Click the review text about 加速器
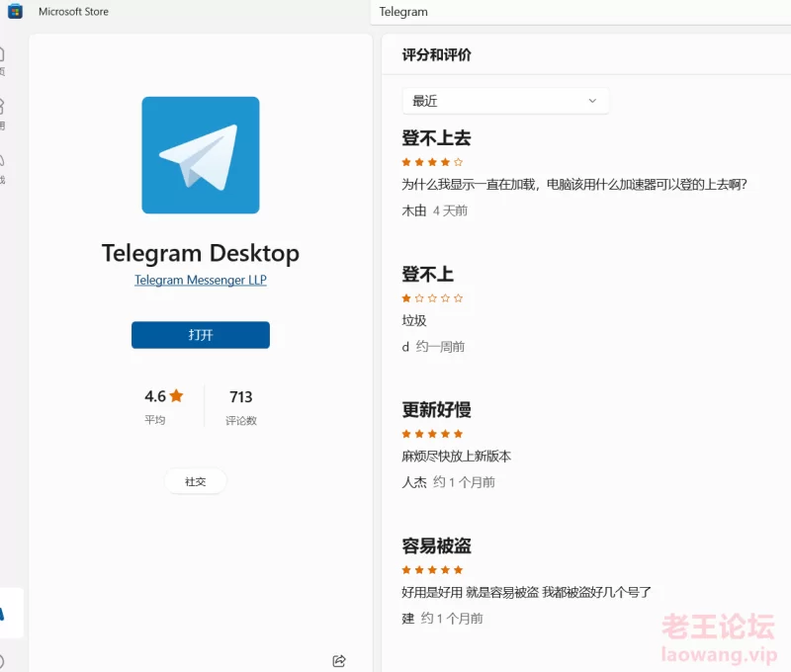Viewport: 791px width, 672px height. click(x=574, y=185)
